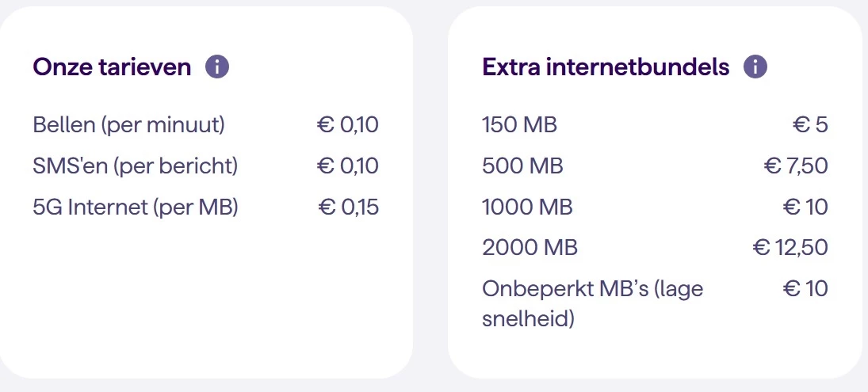Click the Extra internetbundels heading
Viewport: 868px width, 392px height.
[606, 67]
